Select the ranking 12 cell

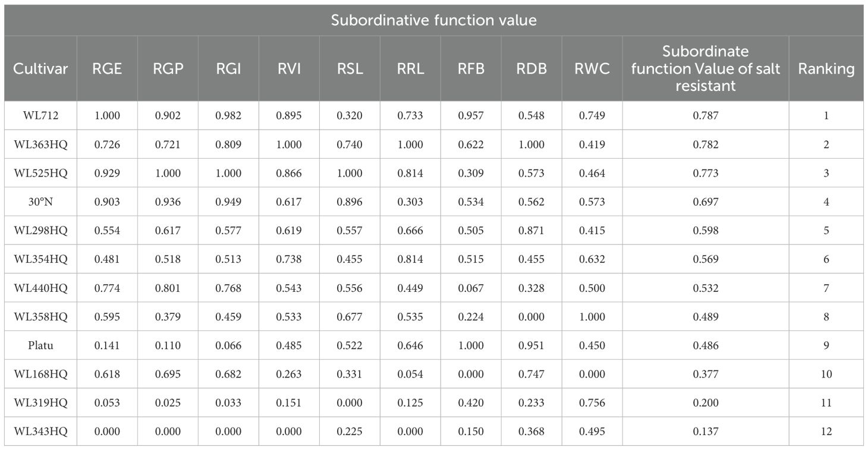pyautogui.click(x=826, y=432)
